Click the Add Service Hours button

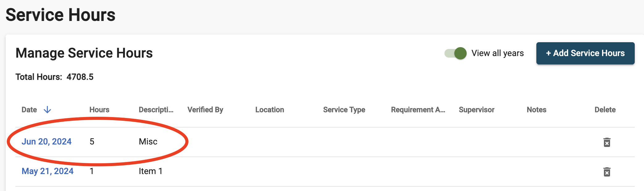pyautogui.click(x=585, y=53)
